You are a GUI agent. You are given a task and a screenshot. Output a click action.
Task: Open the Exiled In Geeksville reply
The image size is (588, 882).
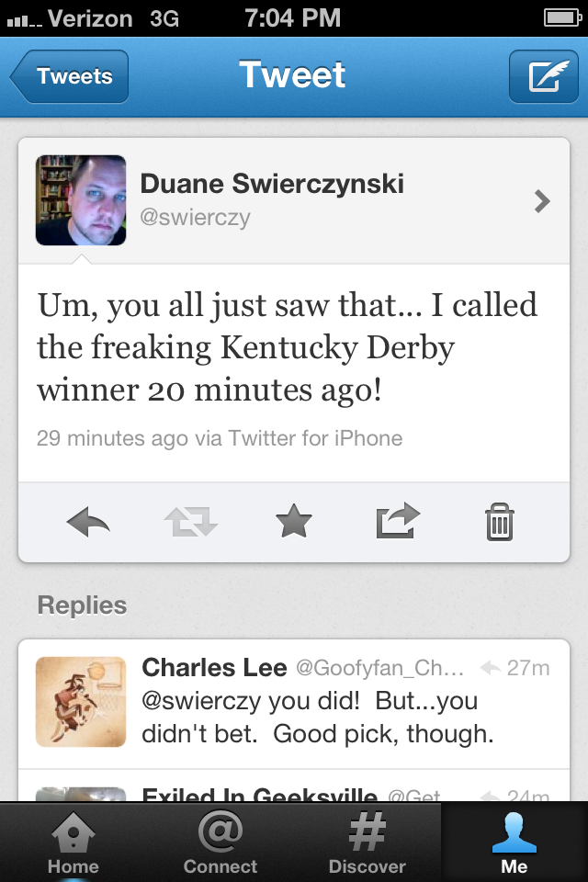pyautogui.click(x=294, y=786)
